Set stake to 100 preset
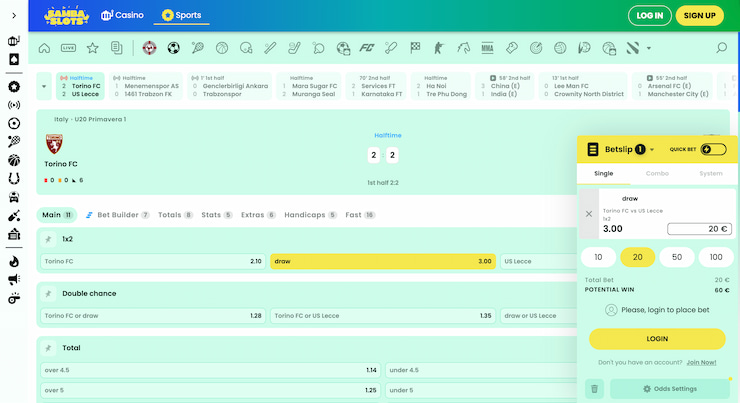This screenshot has height=403, width=740. pos(716,257)
